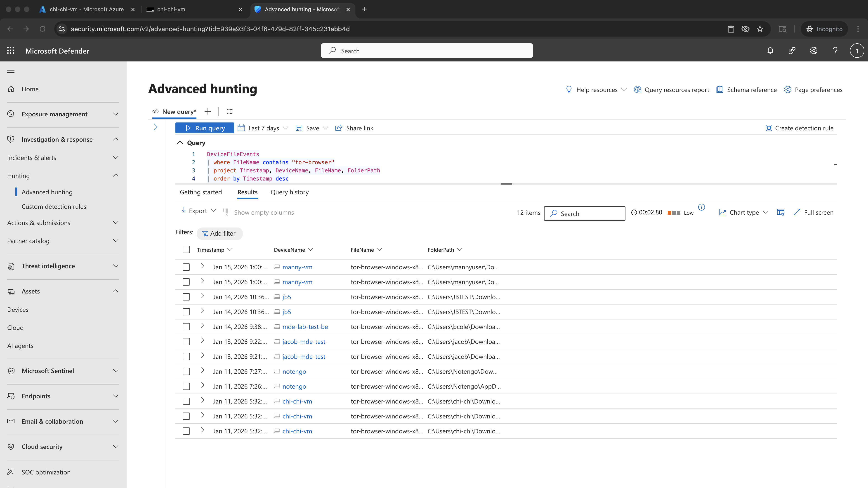This screenshot has width=868, height=488.
Task: Open the Last 7 days time range dropdown
Action: 263,128
